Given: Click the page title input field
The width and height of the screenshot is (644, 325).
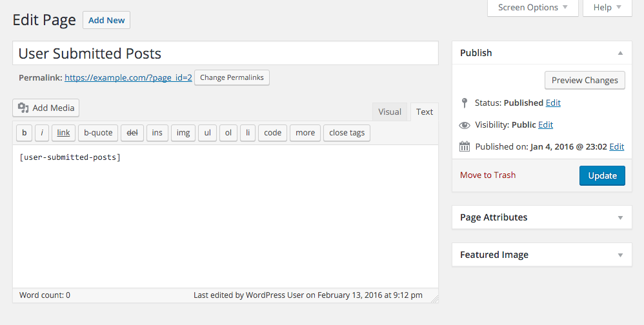Looking at the screenshot, I should point(225,53).
